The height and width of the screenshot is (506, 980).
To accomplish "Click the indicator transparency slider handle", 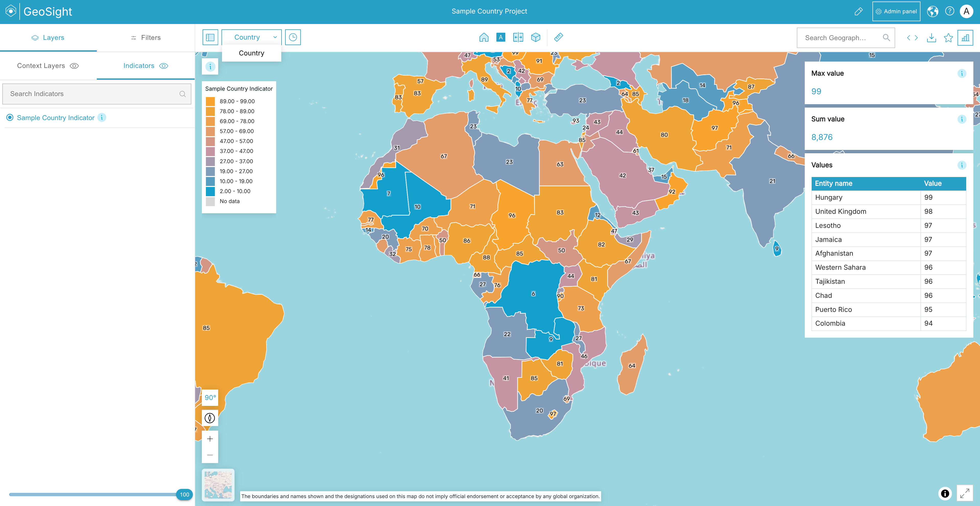I will pos(184,495).
